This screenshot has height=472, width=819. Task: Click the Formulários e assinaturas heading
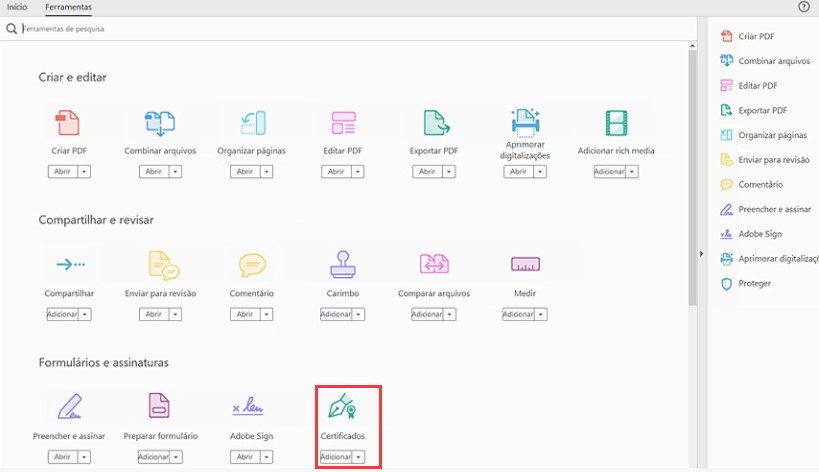[103, 362]
